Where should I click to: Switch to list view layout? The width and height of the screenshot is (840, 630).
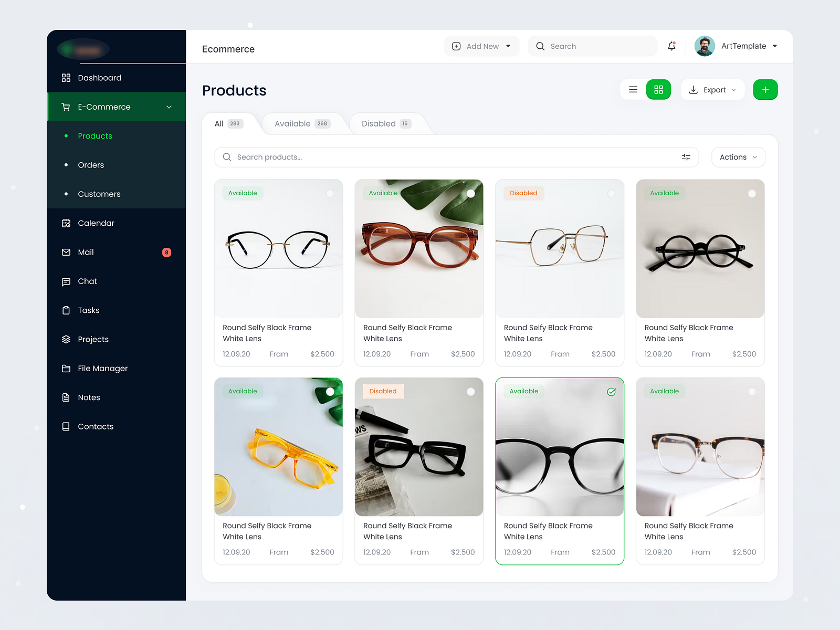tap(633, 90)
